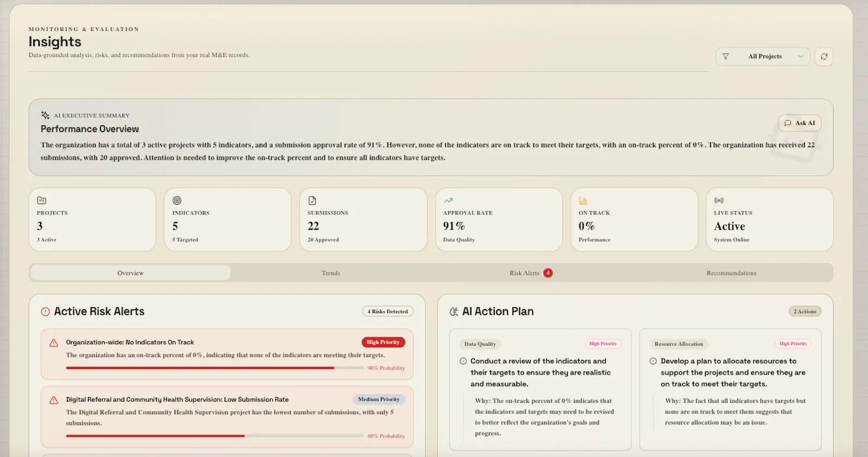Click the chevron arrow of All Projects
Viewport: 868px width, 457px height.
800,56
